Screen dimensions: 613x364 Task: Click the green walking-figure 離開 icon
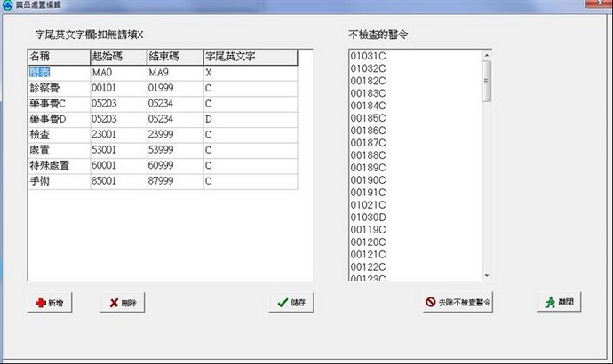[552, 302]
